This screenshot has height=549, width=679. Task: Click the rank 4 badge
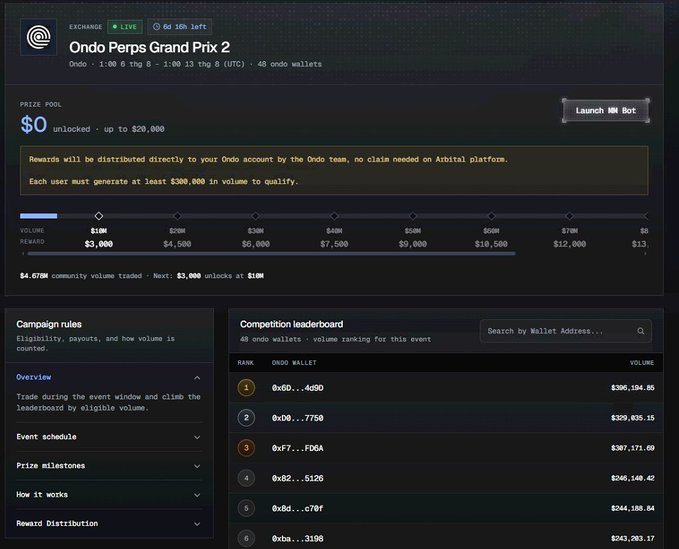(246, 478)
